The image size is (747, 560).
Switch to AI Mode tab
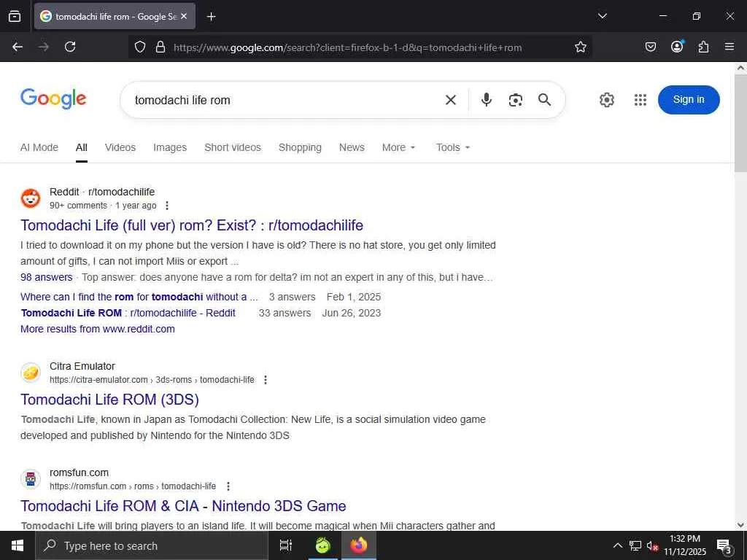(x=39, y=147)
